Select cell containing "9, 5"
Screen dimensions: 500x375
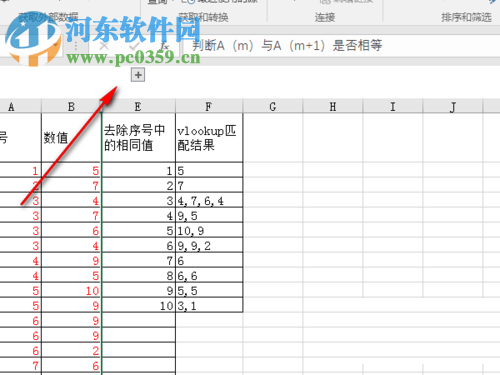209,215
